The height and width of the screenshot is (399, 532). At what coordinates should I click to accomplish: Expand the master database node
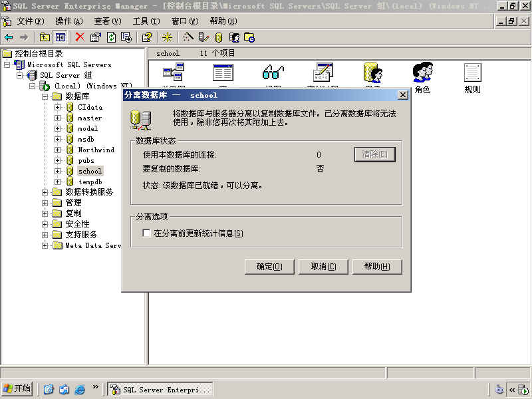[x=57, y=118]
